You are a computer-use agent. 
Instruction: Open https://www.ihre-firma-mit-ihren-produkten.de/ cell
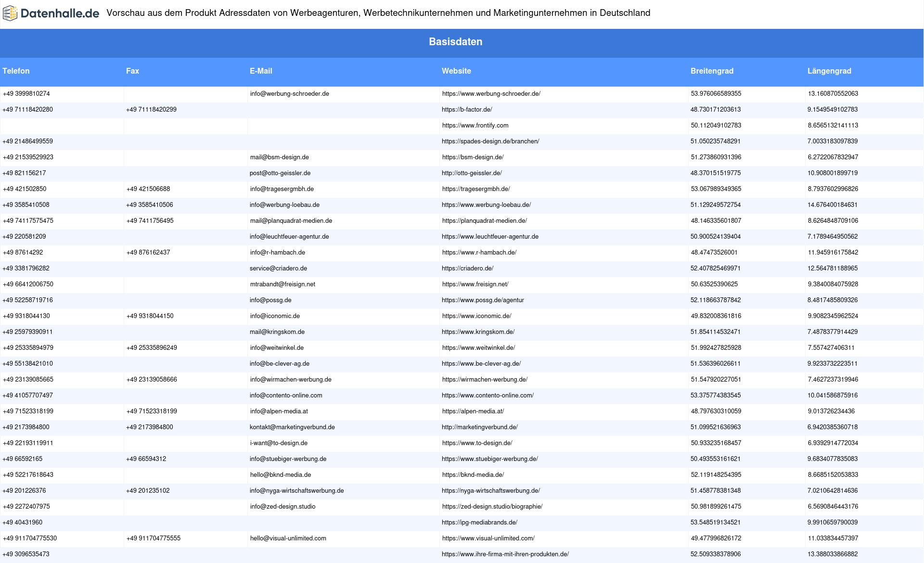click(x=505, y=554)
